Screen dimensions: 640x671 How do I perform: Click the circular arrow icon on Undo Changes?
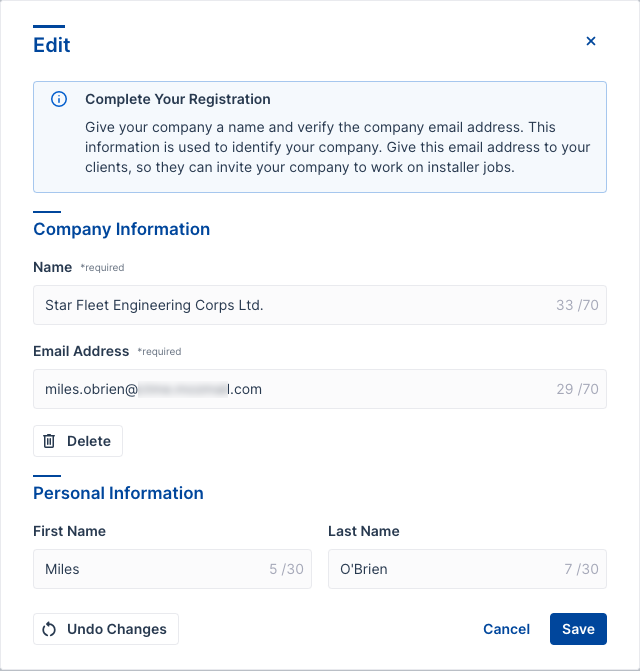coord(50,629)
